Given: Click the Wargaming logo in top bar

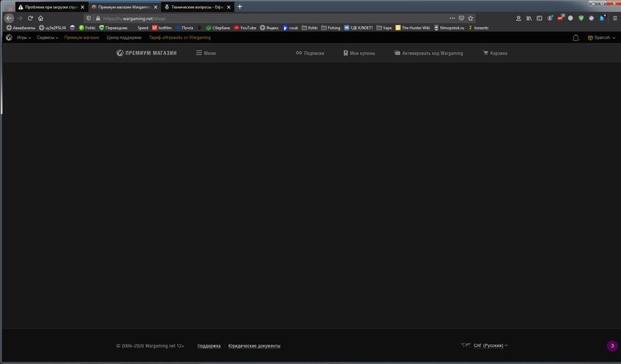Looking at the screenshot, I should point(9,37).
